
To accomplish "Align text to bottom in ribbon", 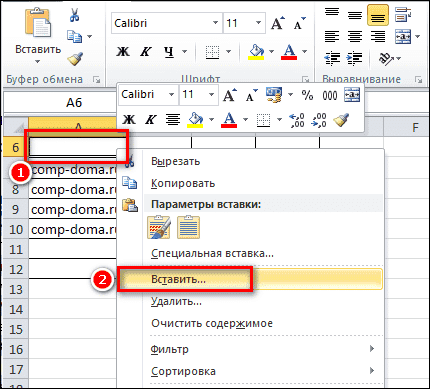I will tap(378, 15).
